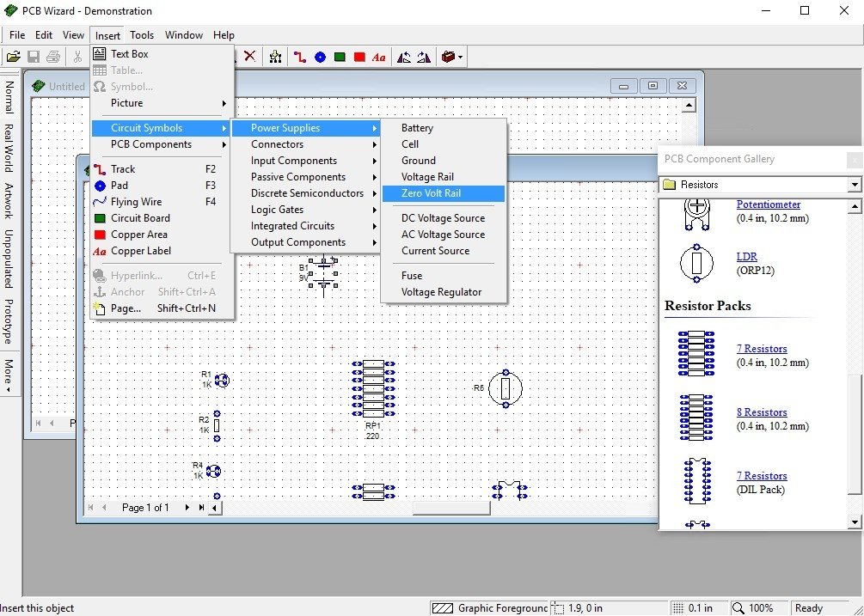Image resolution: width=864 pixels, height=616 pixels.
Task: Click the 8 Resistors link
Action: click(x=762, y=412)
